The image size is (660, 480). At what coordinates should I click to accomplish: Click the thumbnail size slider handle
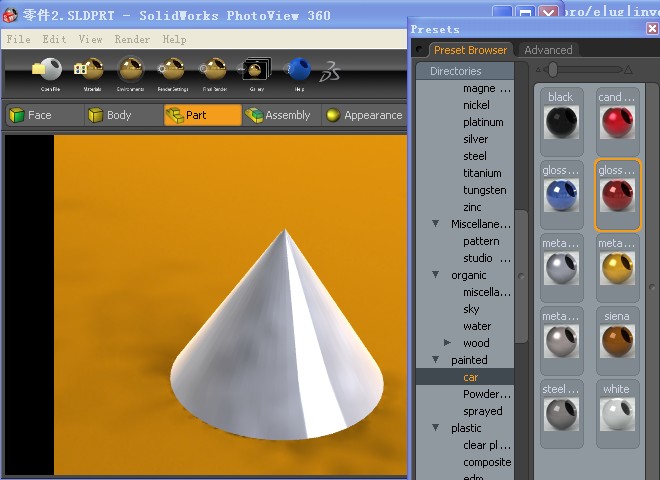click(553, 69)
